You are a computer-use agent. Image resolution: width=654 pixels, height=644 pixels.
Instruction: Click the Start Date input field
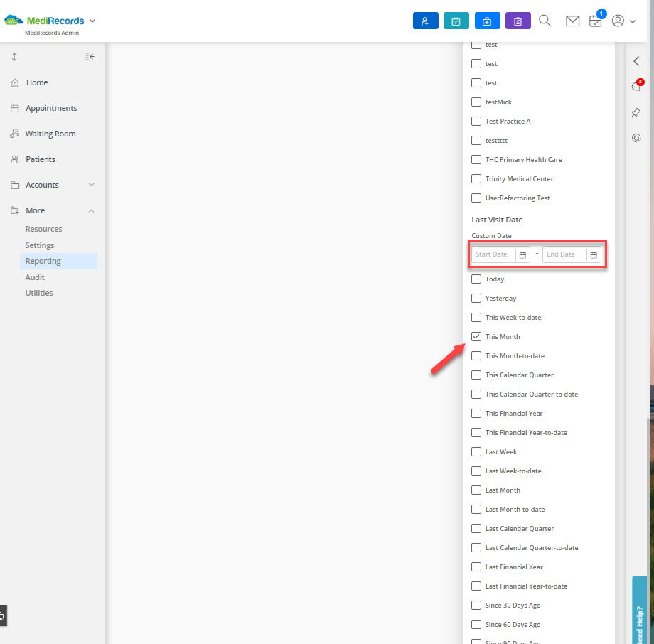tap(493, 254)
